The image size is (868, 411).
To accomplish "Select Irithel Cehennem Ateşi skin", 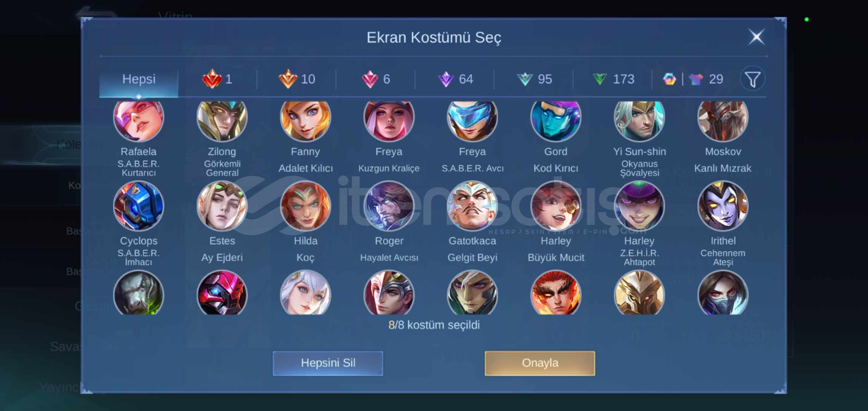I will click(x=723, y=206).
